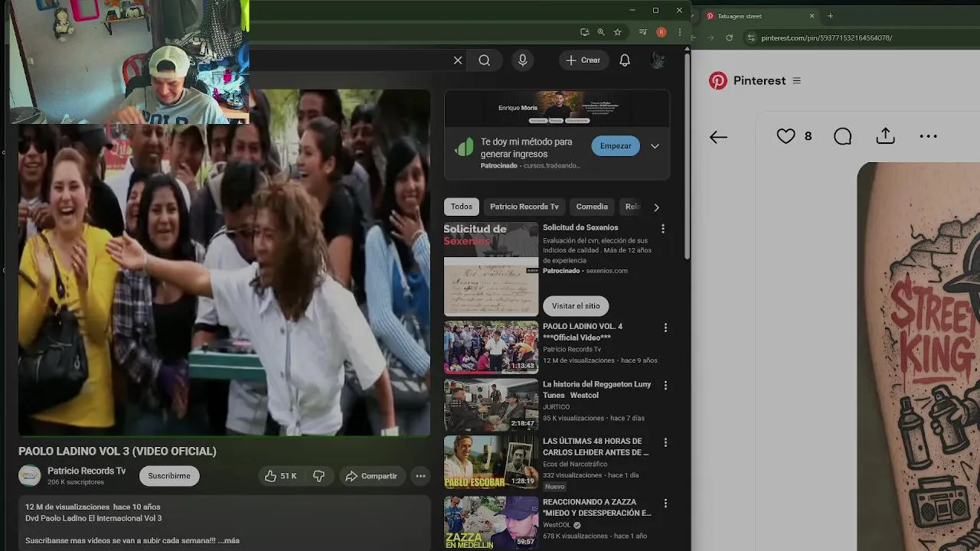This screenshot has width=980, height=551.
Task: Select the Patricio Records Tv chip
Action: [x=524, y=207]
